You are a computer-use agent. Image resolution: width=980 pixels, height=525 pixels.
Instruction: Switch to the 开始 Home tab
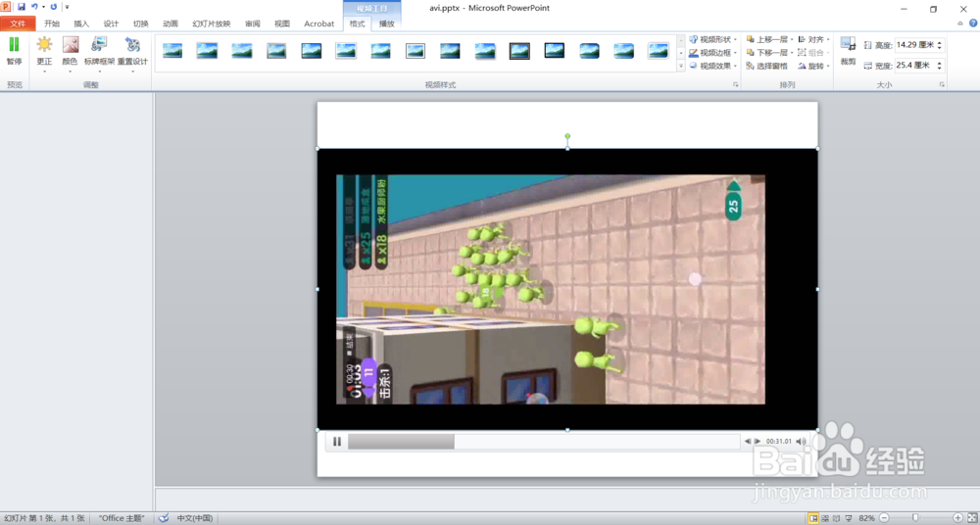pyautogui.click(x=52, y=24)
